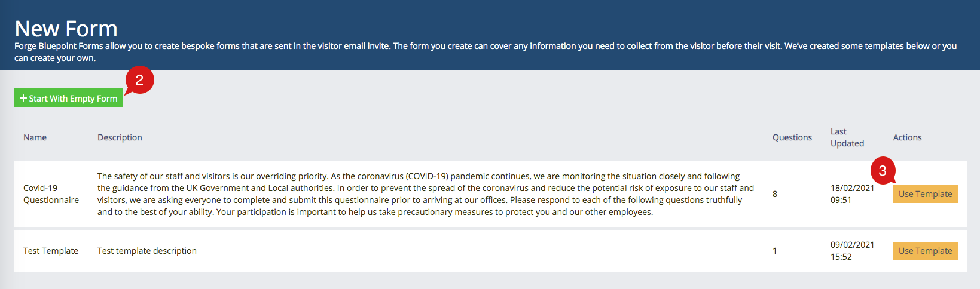Click the question count 1

click(x=775, y=251)
